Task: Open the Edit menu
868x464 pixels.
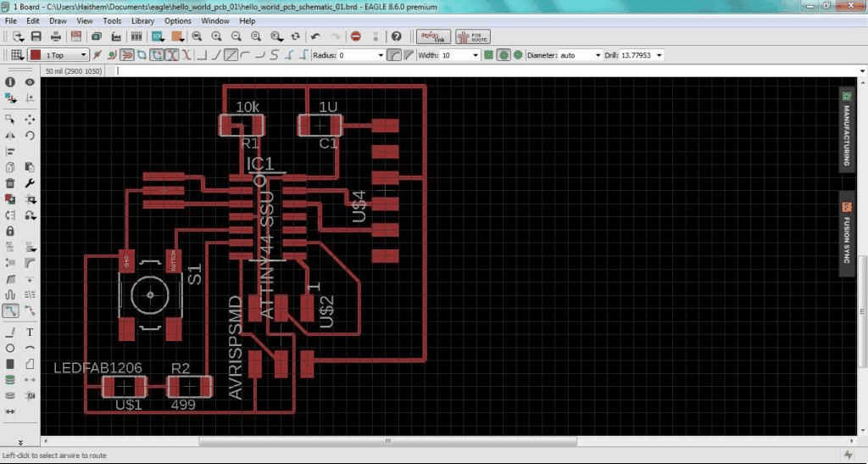Action: (33, 20)
